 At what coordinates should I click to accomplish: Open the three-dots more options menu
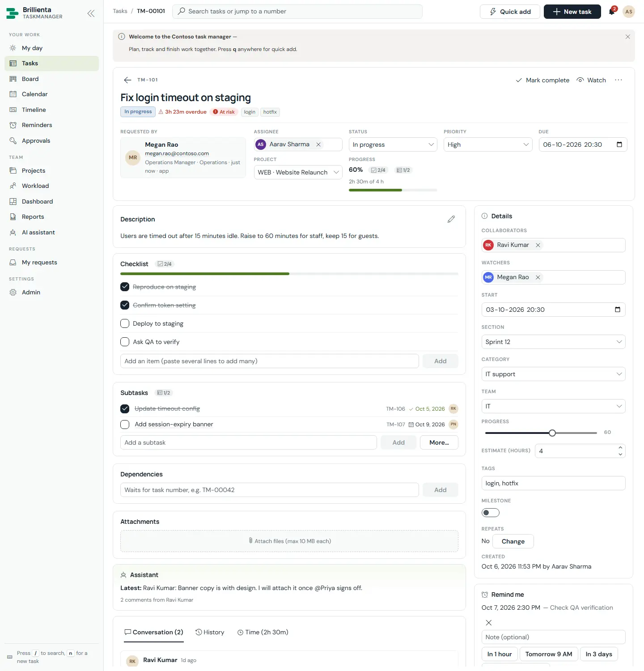(619, 80)
